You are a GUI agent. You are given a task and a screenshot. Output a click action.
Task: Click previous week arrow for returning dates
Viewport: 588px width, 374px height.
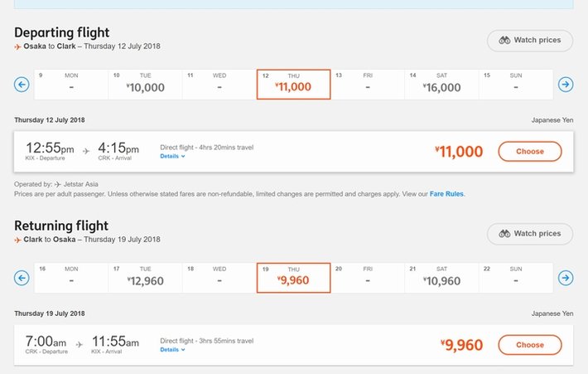(x=22, y=278)
